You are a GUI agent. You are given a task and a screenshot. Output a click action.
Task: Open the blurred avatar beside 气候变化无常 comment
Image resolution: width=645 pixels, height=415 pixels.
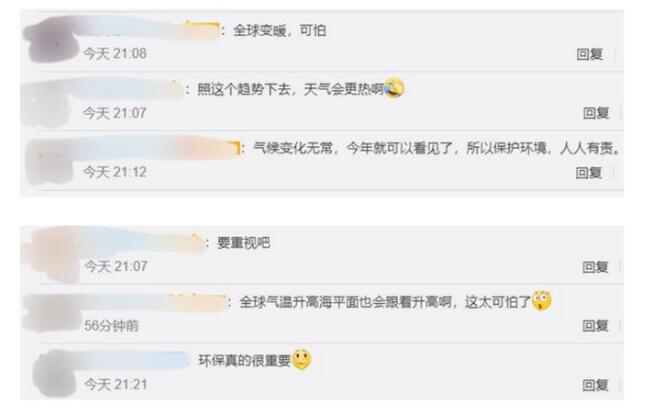[x=50, y=162]
